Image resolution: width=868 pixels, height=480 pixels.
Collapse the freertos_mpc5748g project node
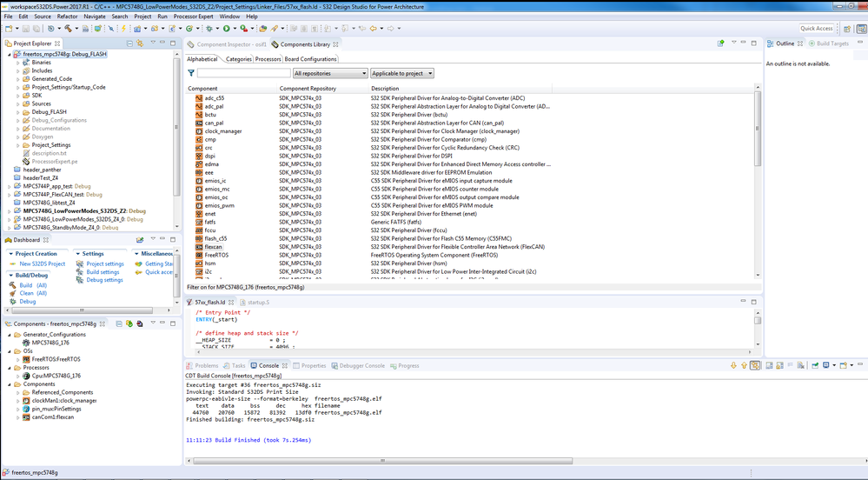point(10,54)
